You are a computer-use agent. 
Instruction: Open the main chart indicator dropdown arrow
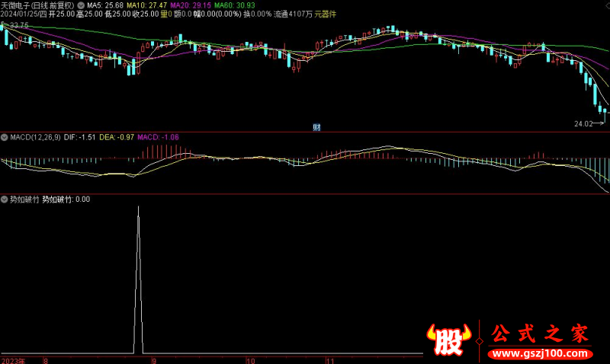[x=81, y=5]
